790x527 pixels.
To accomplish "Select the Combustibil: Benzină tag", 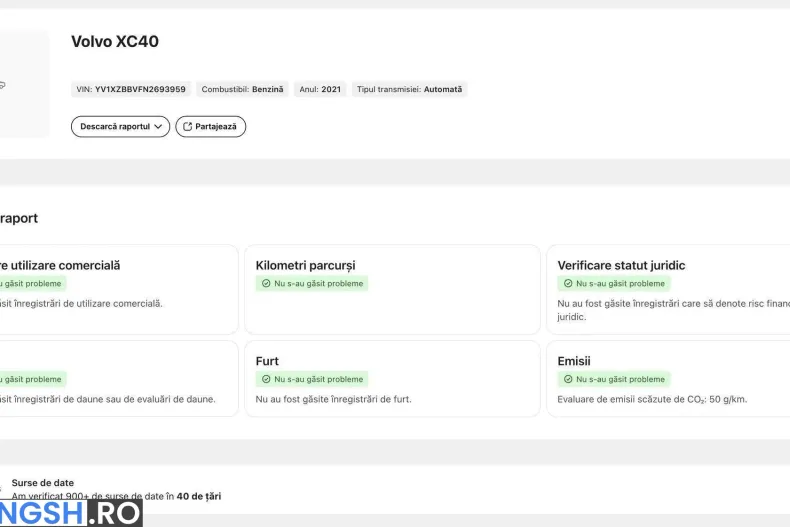I will tap(242, 89).
